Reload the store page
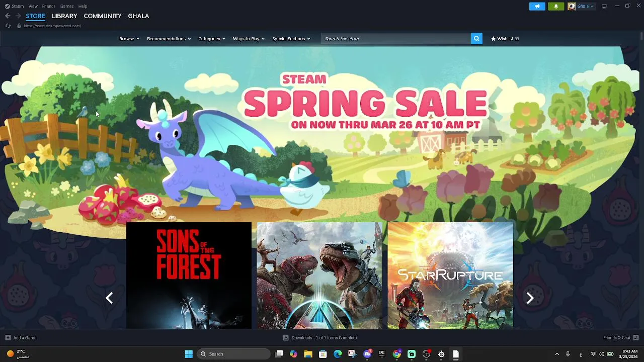The height and width of the screenshot is (362, 644). click(x=8, y=26)
